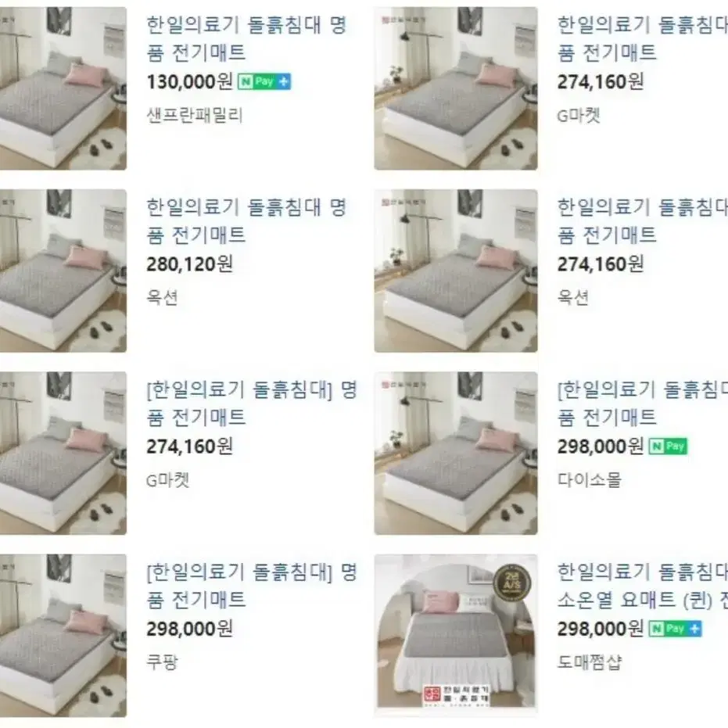The height and width of the screenshot is (728, 728).
Task: Open the 274,160원 G마켓 left-column product title
Action: [x=252, y=403]
